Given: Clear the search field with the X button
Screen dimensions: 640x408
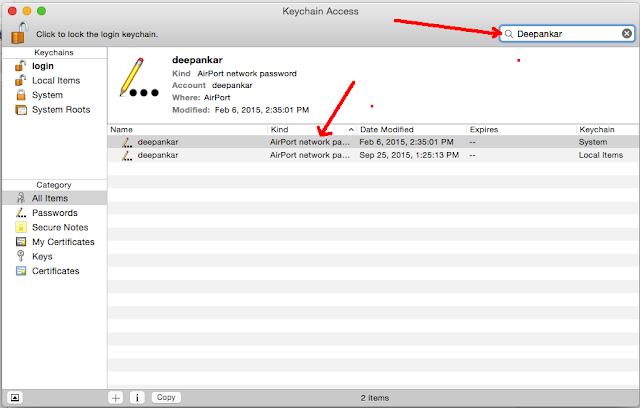Looking at the screenshot, I should point(627,33).
